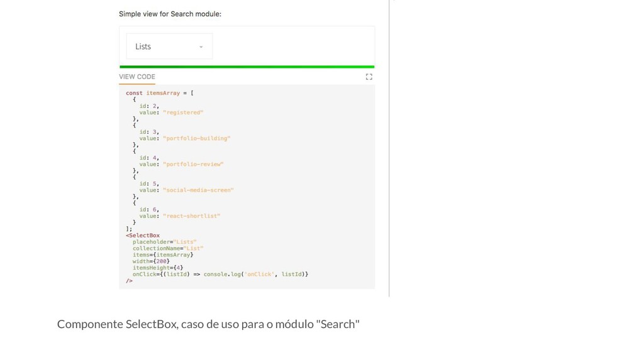Click the items={itemsArray} prop line
This screenshot has height=362, width=644.
click(x=163, y=255)
